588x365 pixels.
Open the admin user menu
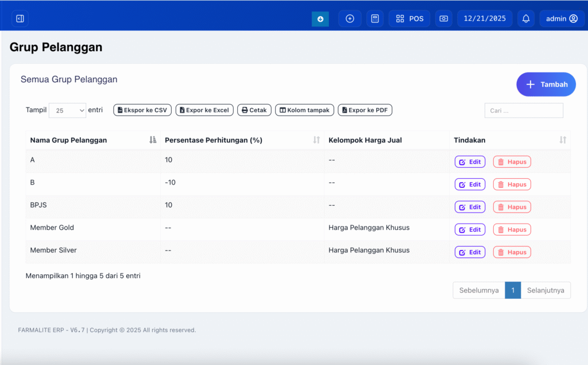tap(562, 19)
